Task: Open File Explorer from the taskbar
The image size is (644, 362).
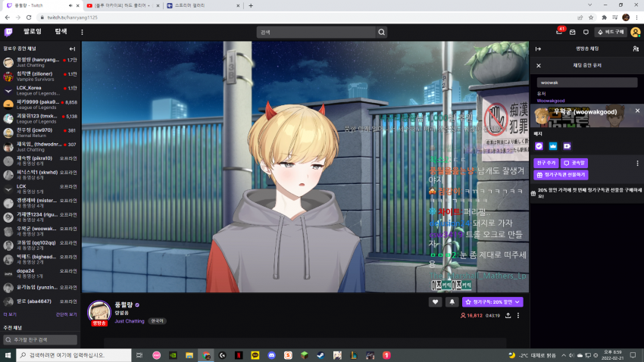Action: point(189,355)
